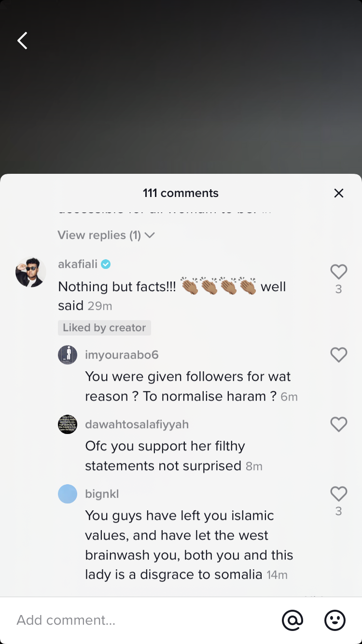362x644 pixels.
Task: Tap akafiali's verified badge
Action: tap(106, 264)
